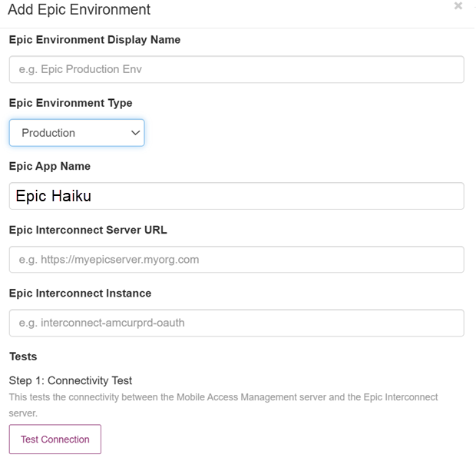This screenshot has height=461, width=476.
Task: Click the chevron arrow beside Production
Action: (x=136, y=133)
